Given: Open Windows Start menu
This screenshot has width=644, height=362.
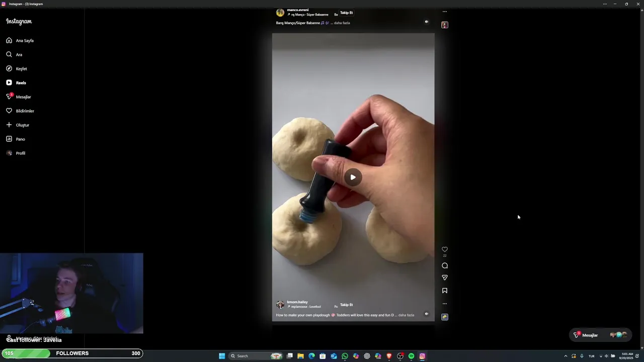Looking at the screenshot, I should click(x=222, y=356).
